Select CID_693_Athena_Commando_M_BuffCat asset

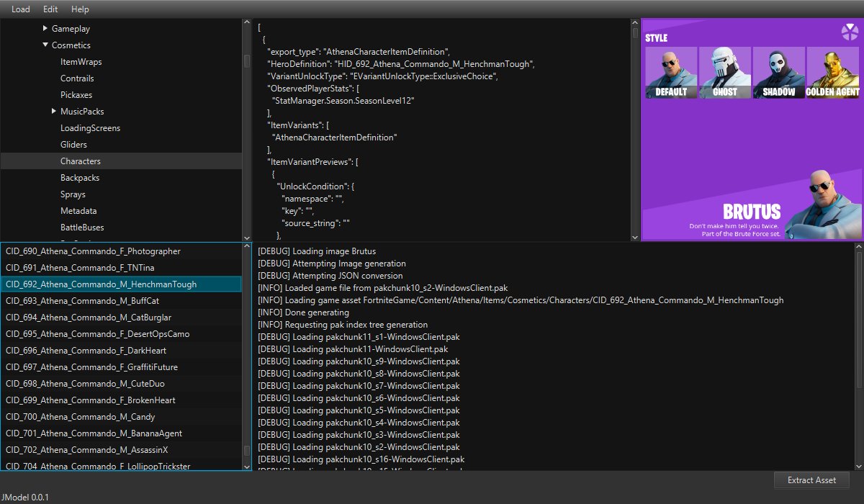click(121, 301)
